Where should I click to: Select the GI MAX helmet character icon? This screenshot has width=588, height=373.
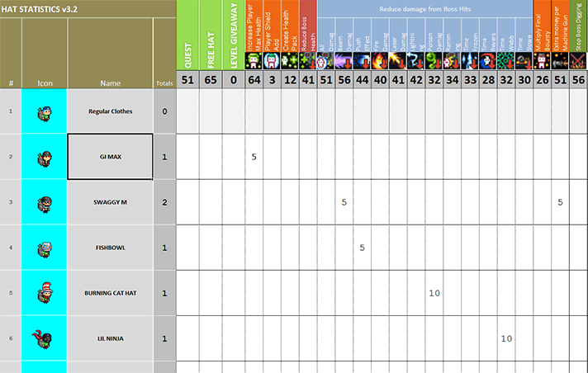coord(45,158)
